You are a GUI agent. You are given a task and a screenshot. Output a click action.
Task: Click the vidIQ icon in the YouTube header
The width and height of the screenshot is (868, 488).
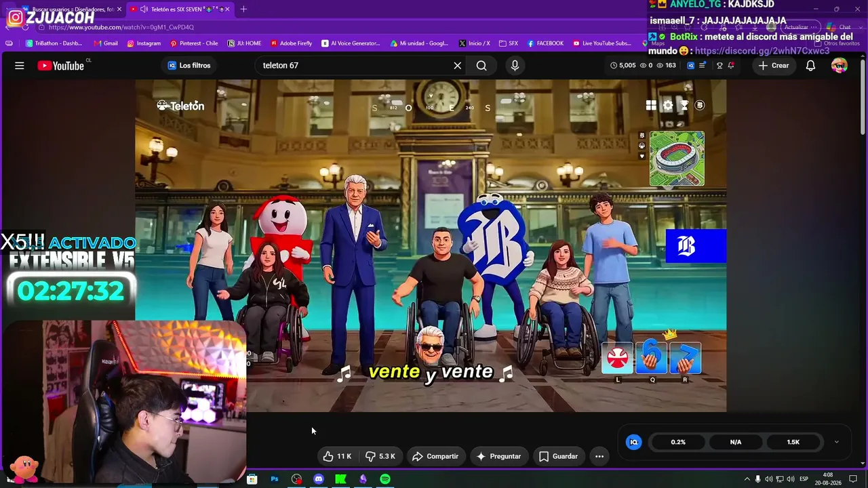pos(691,66)
